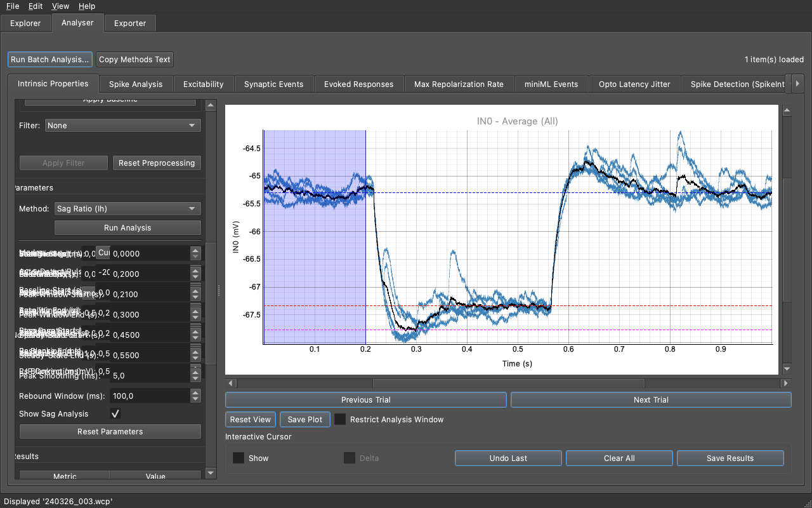This screenshot has height=508, width=812.
Task: Switch to the Explorer tab
Action: pyautogui.click(x=25, y=23)
